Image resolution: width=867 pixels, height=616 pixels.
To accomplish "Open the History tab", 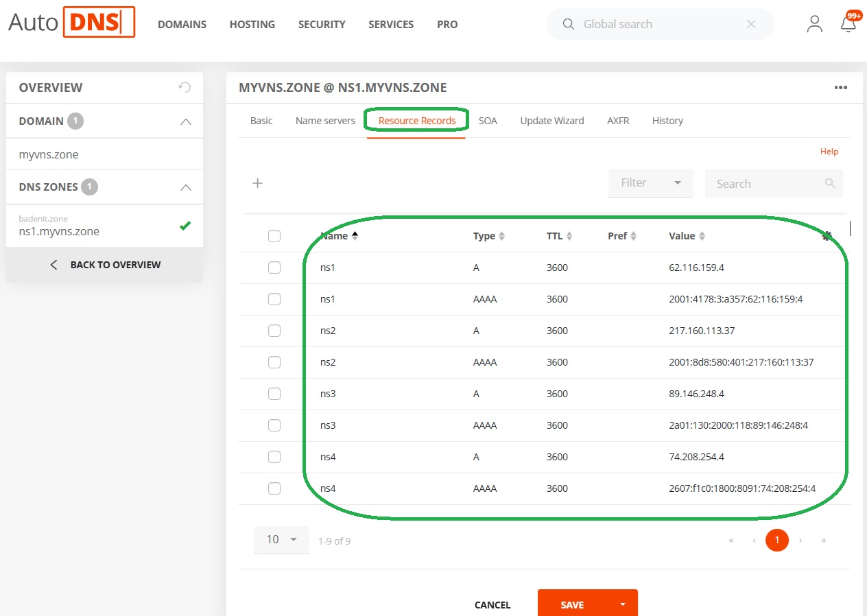I will 667,121.
